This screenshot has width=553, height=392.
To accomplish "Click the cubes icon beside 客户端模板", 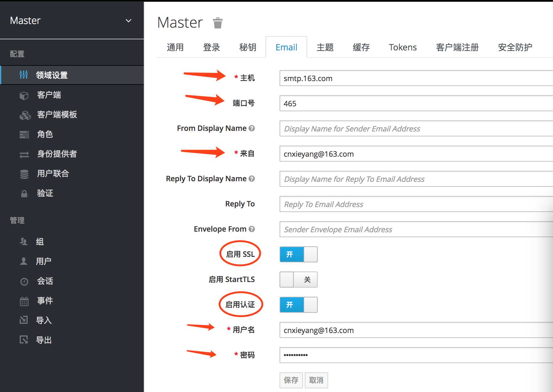I will click(25, 115).
